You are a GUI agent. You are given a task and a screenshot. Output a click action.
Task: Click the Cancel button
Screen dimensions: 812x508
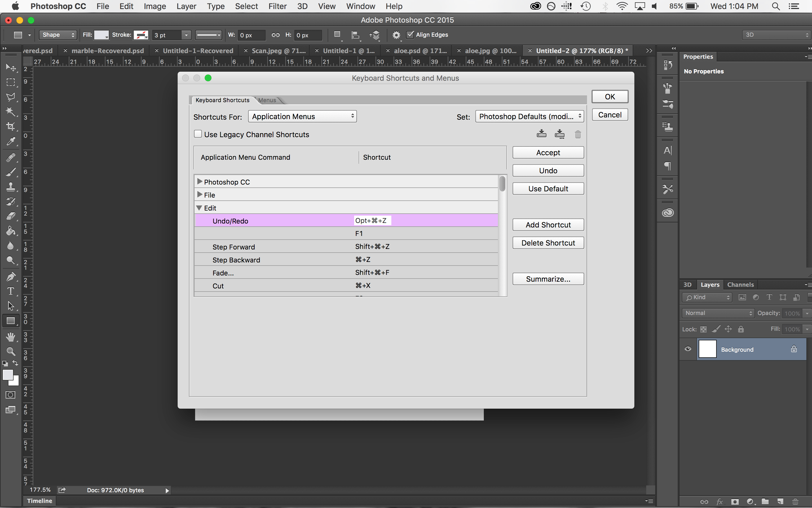(x=610, y=115)
